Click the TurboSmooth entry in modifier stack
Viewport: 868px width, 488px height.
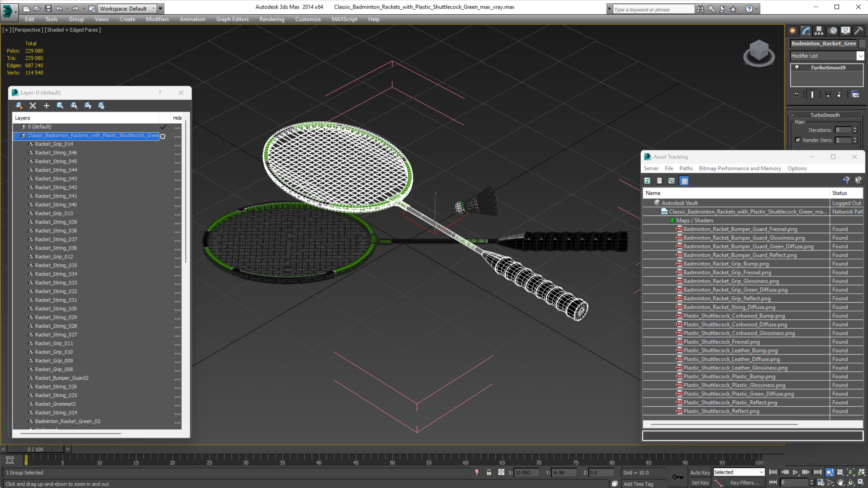(828, 68)
